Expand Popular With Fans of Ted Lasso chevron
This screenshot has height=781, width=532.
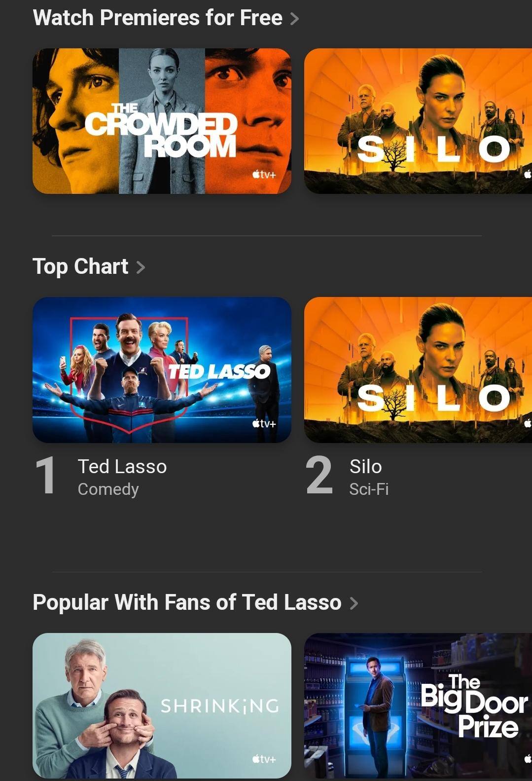pyautogui.click(x=354, y=603)
